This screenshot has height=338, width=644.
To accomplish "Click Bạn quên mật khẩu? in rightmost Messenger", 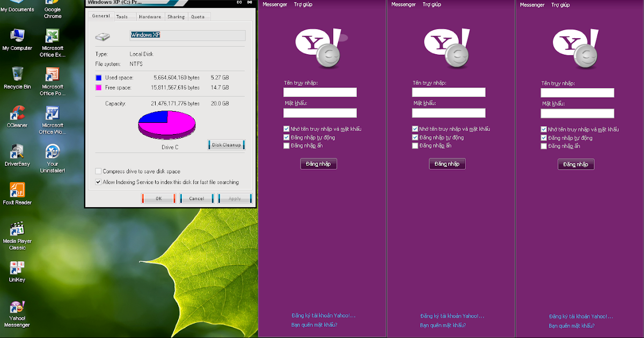I will 572,326.
